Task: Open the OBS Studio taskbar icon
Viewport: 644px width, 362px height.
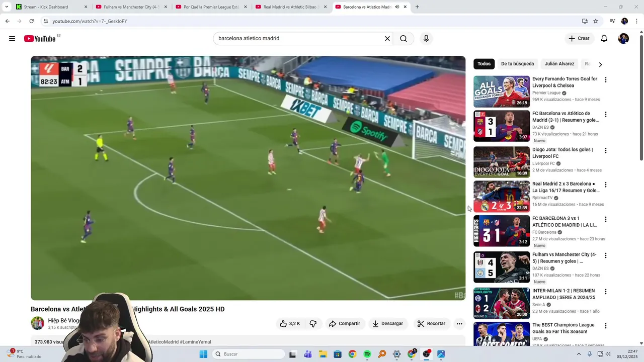Action: pyautogui.click(x=426, y=354)
